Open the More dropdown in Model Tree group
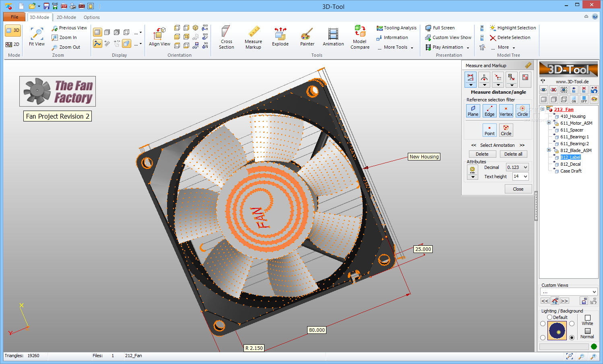603x364 pixels. (x=503, y=47)
